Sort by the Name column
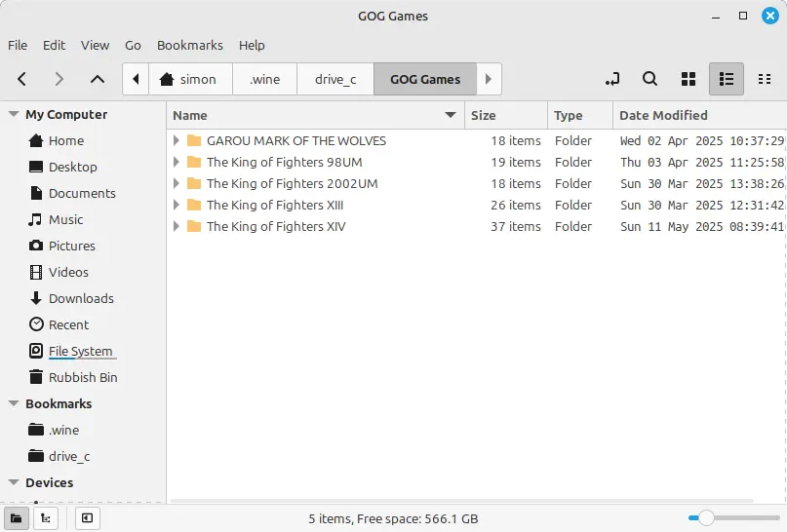 (316, 115)
